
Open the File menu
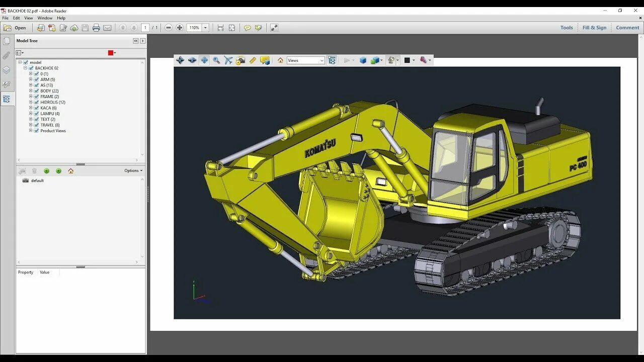pyautogui.click(x=5, y=18)
